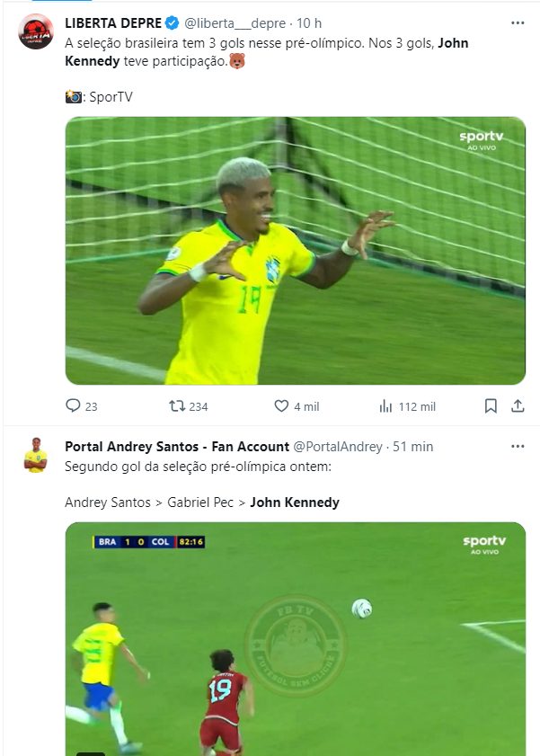This screenshot has width=540, height=756.
Task: Open LIBERTA DEPRE profile avatar
Action: click(x=36, y=31)
